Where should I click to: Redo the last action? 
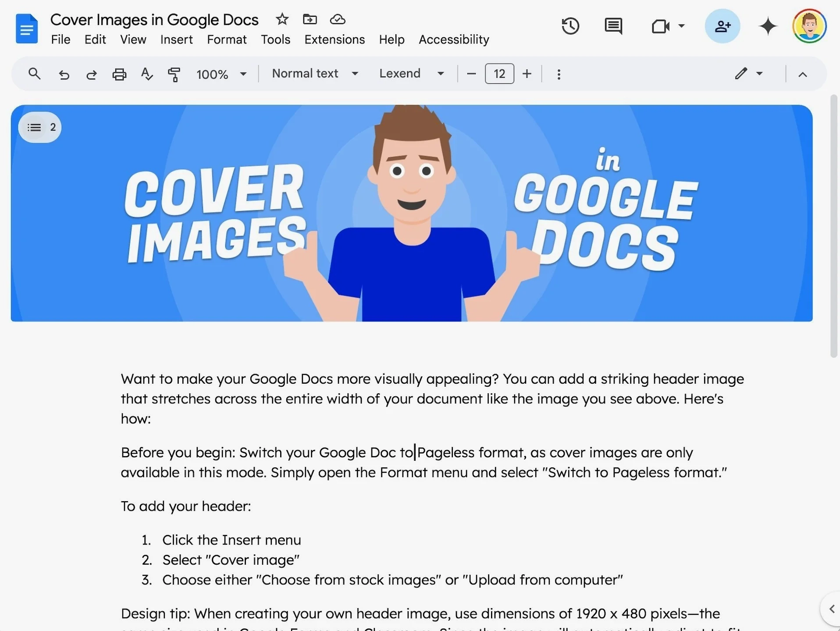click(91, 74)
